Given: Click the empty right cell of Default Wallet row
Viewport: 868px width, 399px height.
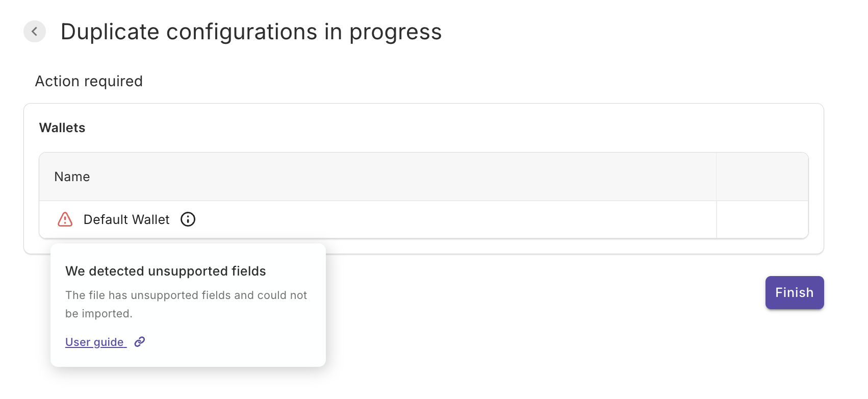Looking at the screenshot, I should point(762,220).
